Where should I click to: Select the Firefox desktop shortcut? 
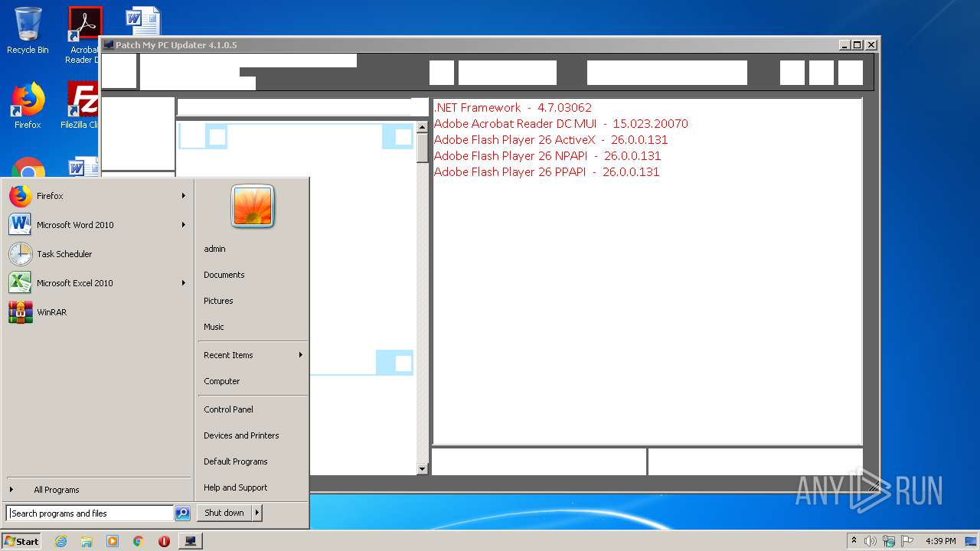pos(28,106)
